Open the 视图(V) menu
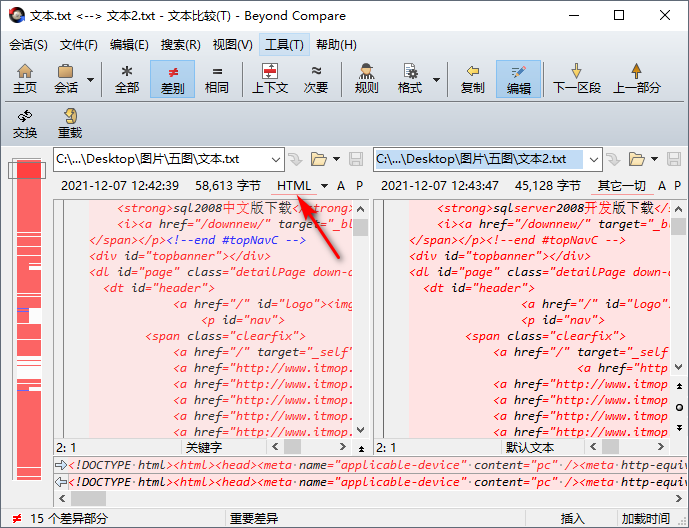 pos(232,45)
